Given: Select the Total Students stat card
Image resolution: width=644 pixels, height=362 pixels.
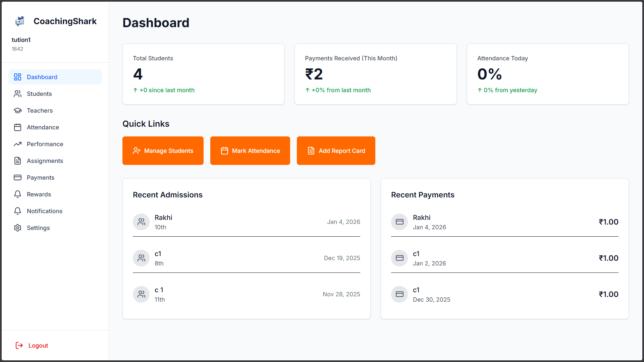Looking at the screenshot, I should click(203, 74).
